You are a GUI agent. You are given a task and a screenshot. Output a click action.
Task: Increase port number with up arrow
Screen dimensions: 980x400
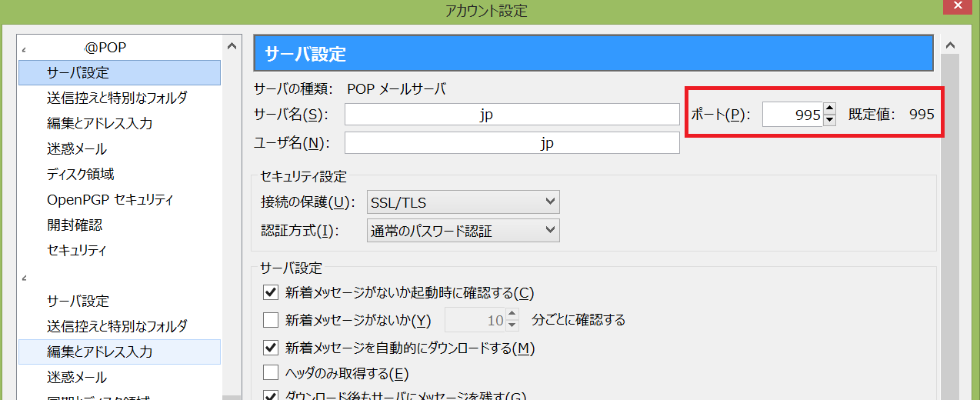point(829,109)
